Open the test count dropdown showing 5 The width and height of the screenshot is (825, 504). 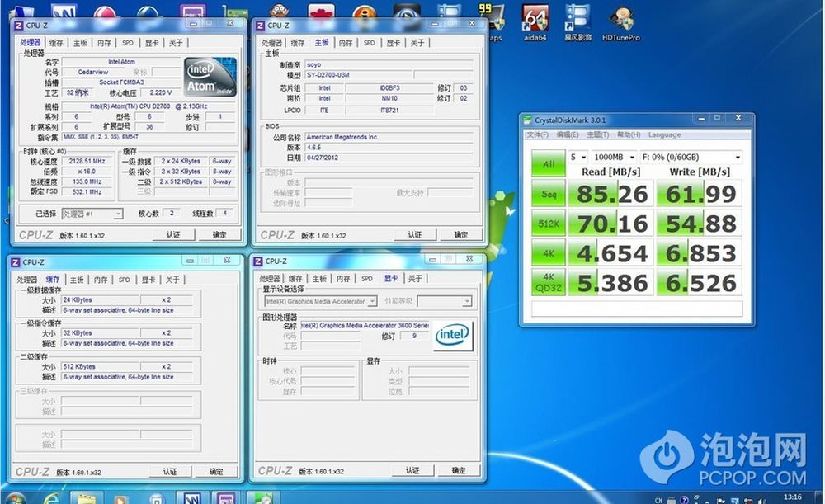tap(577, 157)
